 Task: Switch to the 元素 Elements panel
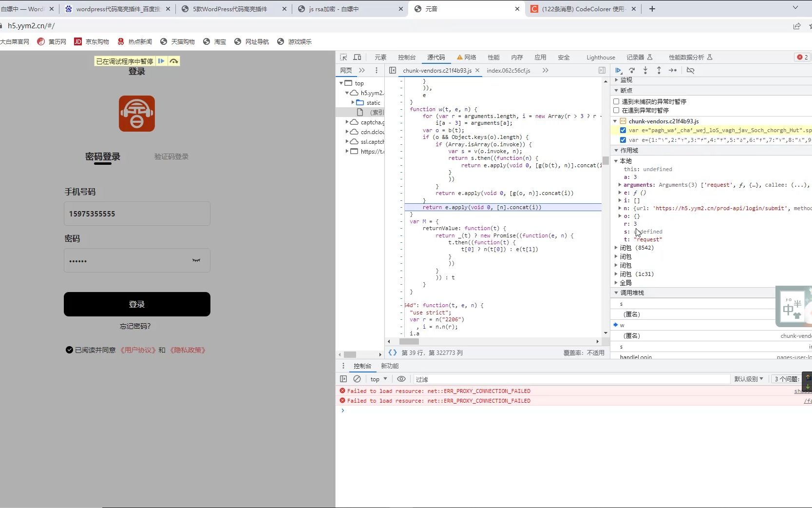click(x=380, y=57)
